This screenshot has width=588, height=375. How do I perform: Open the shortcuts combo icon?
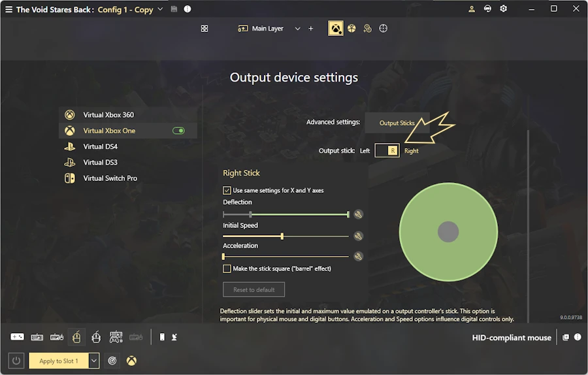[x=367, y=29]
